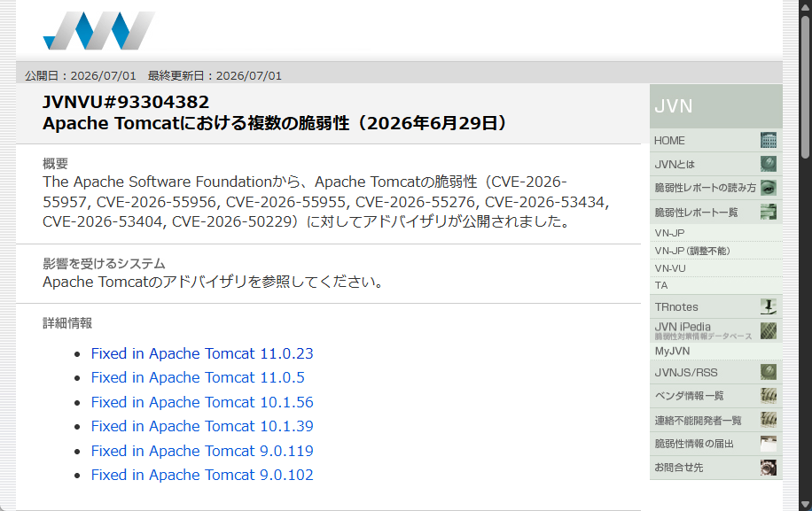Open 連絡不能開発者一覧 menu item
This screenshot has width=812, height=511.
coord(715,420)
